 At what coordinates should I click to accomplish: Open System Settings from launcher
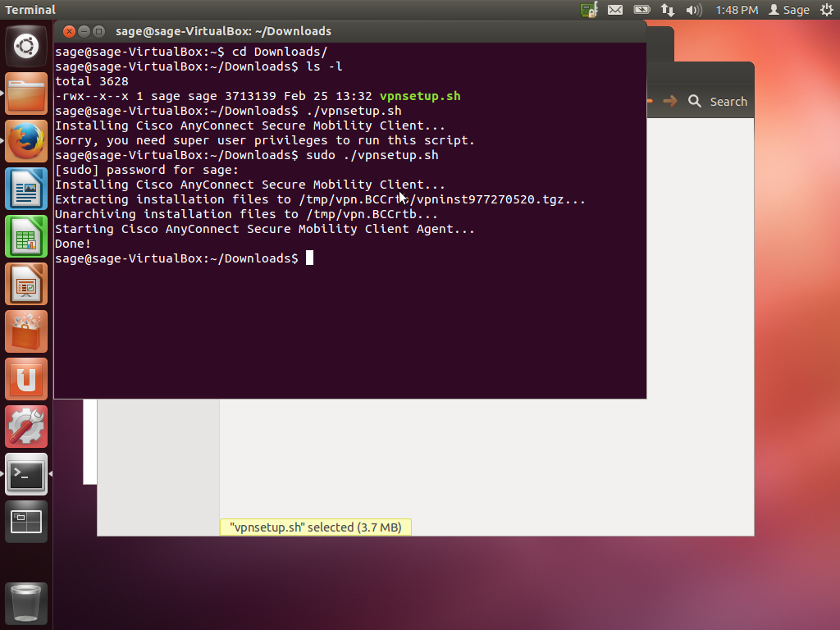coord(26,427)
